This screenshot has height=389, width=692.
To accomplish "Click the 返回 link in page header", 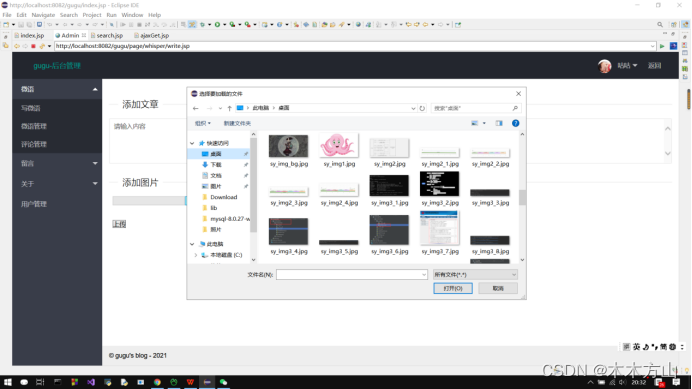I will pyautogui.click(x=654, y=66).
